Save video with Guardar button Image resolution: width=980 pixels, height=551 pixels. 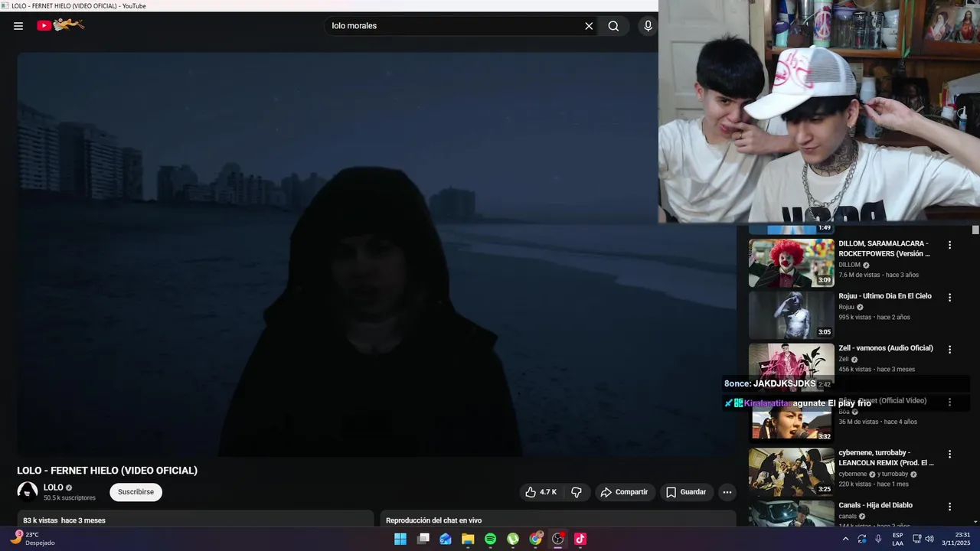pyautogui.click(x=686, y=492)
